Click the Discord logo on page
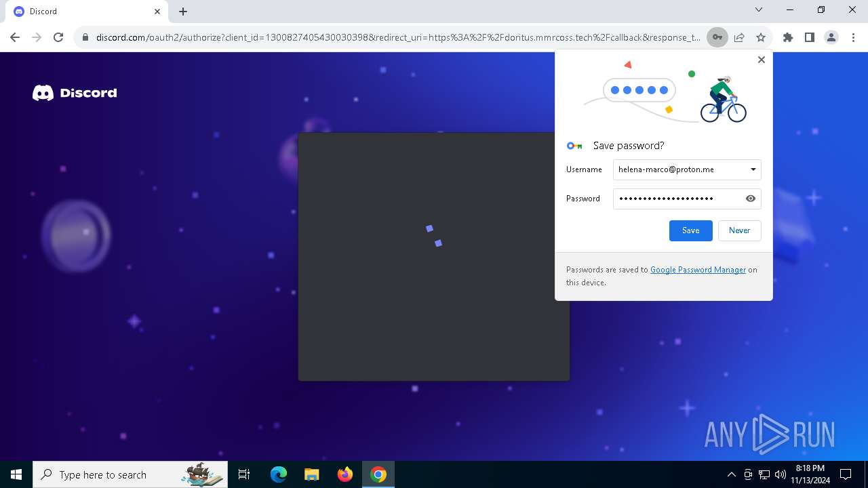Screen dimensions: 868x488 (x=75, y=93)
